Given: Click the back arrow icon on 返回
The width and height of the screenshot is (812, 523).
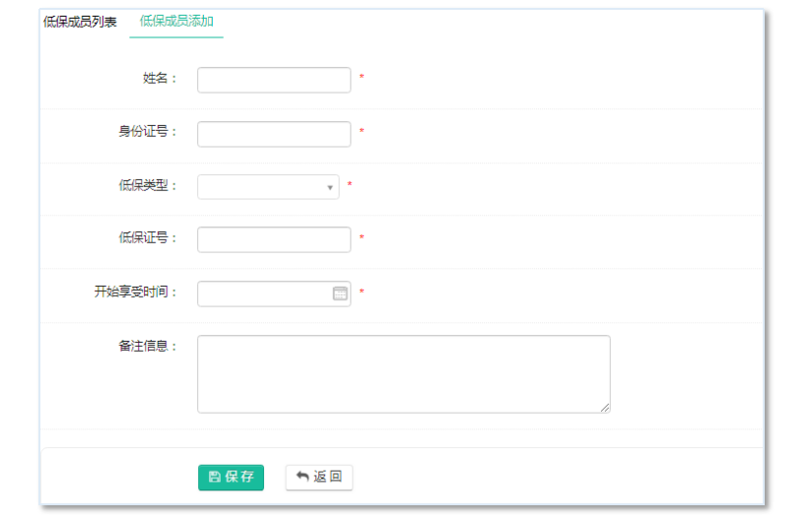Looking at the screenshot, I should pos(303,478).
